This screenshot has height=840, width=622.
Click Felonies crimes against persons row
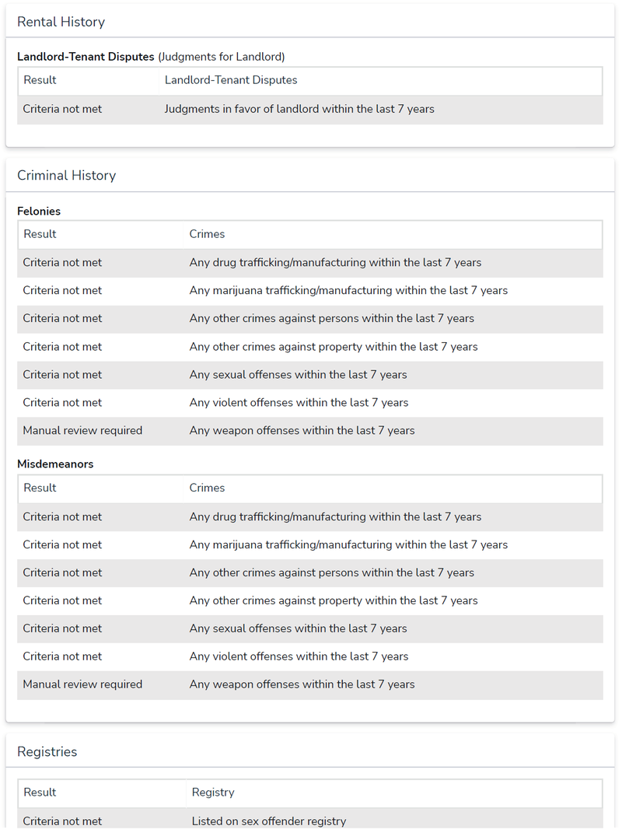point(310,319)
